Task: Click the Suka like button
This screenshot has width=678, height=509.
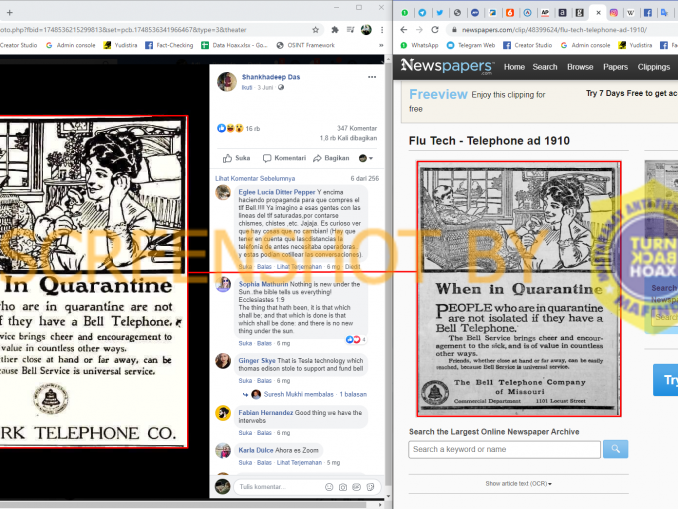Action: [x=237, y=158]
